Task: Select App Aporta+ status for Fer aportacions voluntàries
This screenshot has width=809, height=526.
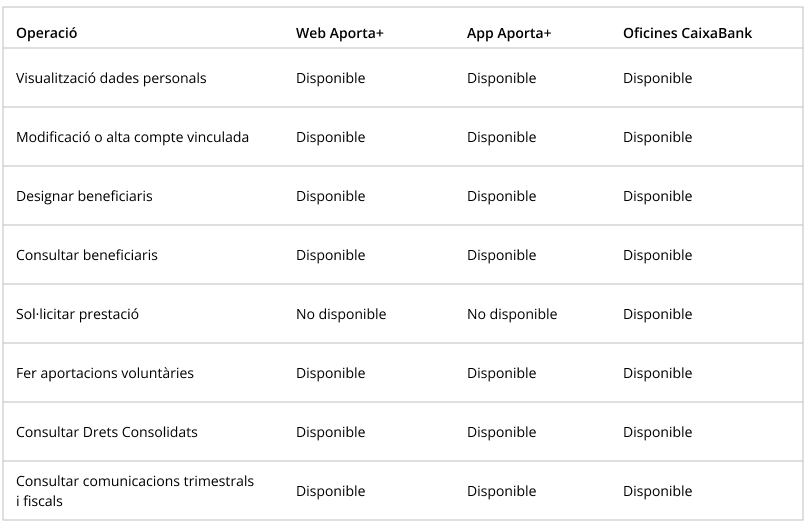Action: pyautogui.click(x=501, y=373)
